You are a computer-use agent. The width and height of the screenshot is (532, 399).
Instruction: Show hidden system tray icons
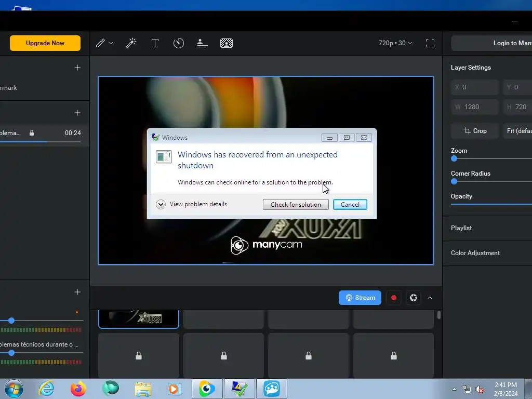coord(454,389)
